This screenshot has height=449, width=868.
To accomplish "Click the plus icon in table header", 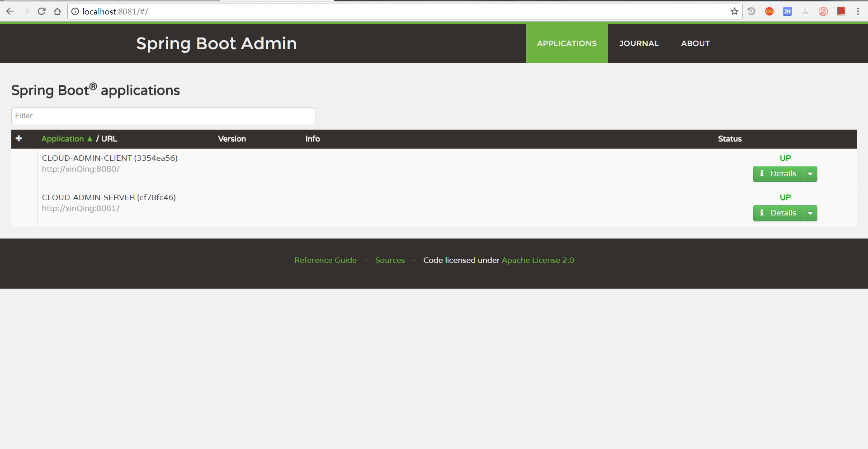I will [19, 138].
